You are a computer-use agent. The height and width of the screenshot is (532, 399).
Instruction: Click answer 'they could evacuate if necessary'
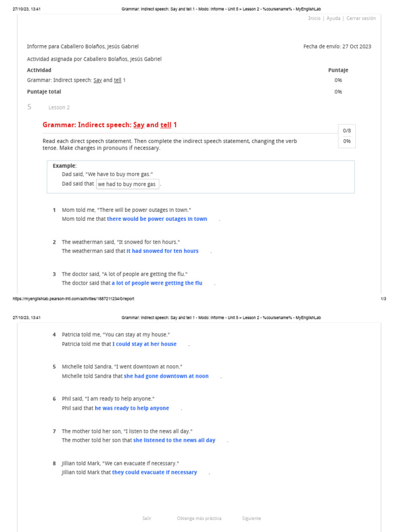155,472
